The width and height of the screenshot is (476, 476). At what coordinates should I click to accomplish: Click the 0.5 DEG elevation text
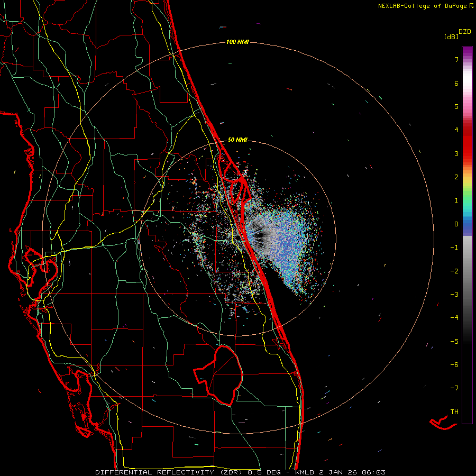(x=264, y=472)
